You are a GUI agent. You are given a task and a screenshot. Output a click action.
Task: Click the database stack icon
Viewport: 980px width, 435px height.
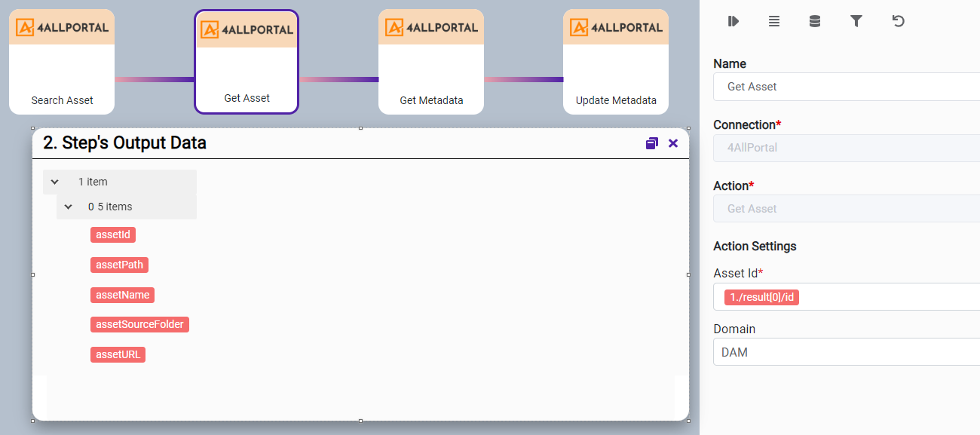(x=815, y=21)
